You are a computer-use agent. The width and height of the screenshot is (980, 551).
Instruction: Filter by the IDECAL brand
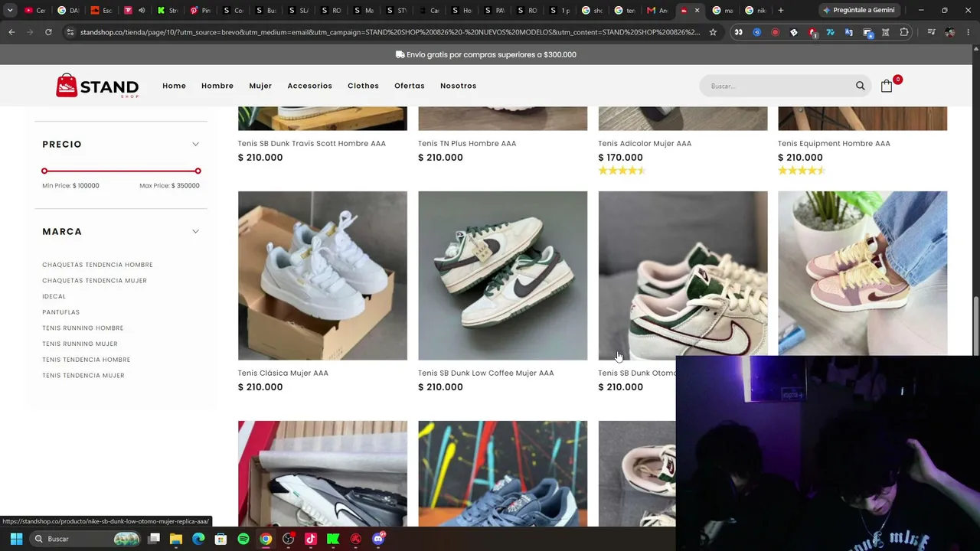54,296
